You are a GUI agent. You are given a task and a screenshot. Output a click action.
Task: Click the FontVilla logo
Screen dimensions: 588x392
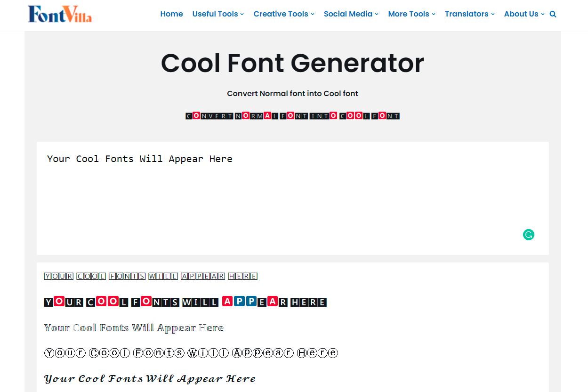[x=60, y=14]
